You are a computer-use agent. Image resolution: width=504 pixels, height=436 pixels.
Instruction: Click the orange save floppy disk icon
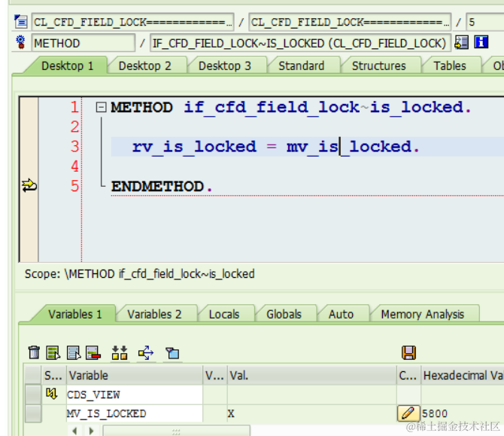[x=408, y=352]
